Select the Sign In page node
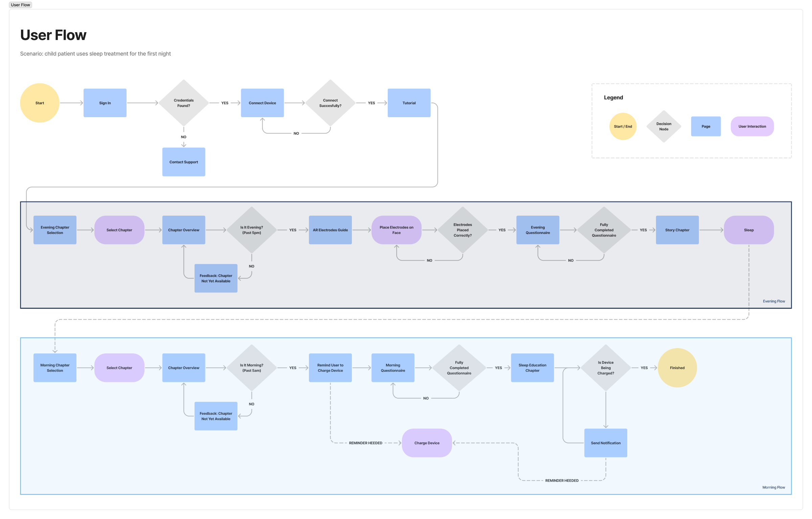Screen dimensions: 812x519 point(105,103)
